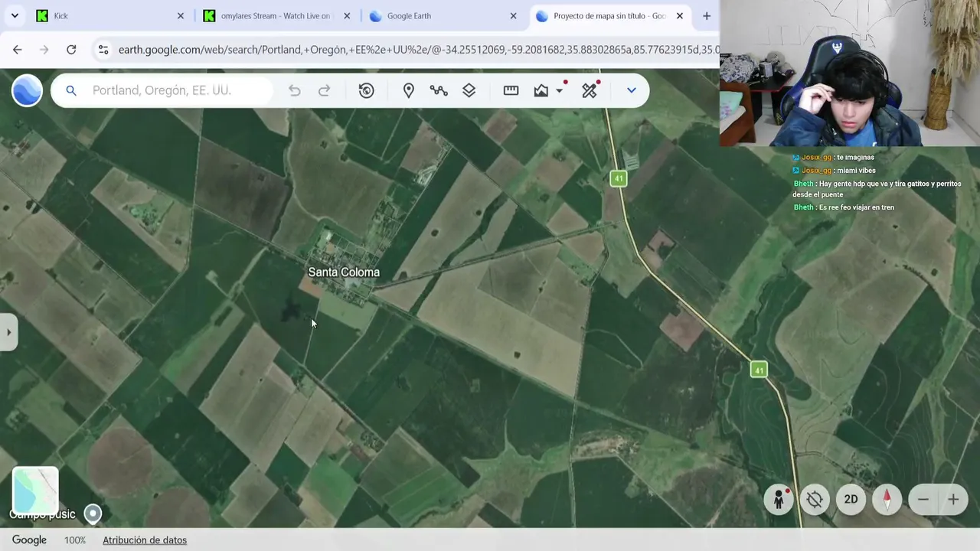Screen dimensions: 980x551
Task: Reload the current page
Action: (71, 50)
